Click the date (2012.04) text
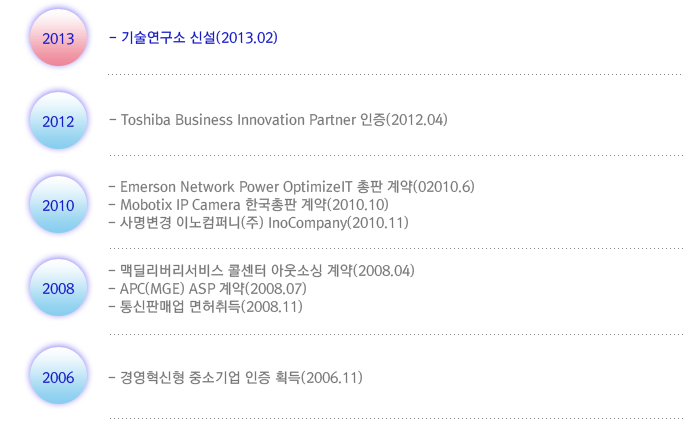 (417, 120)
